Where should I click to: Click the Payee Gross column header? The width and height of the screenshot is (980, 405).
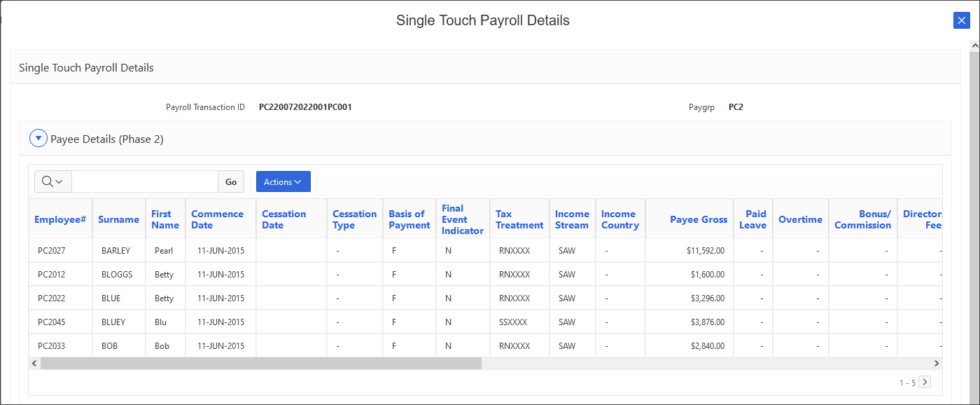point(699,219)
